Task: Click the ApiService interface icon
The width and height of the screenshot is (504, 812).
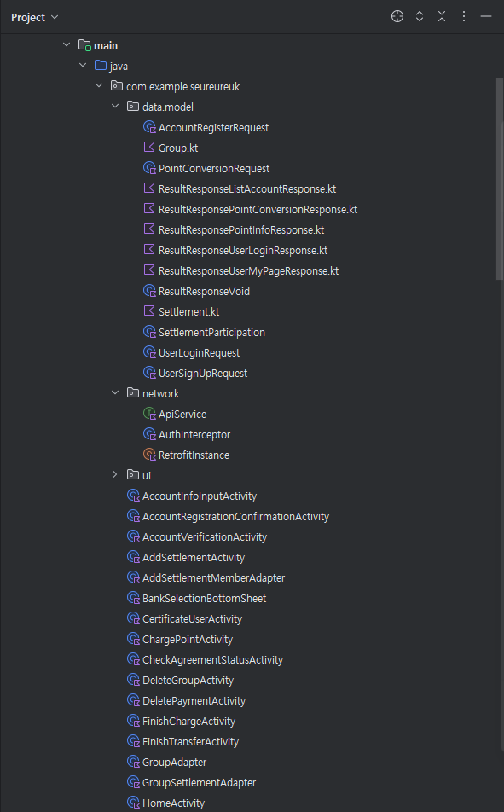Action: 150,414
